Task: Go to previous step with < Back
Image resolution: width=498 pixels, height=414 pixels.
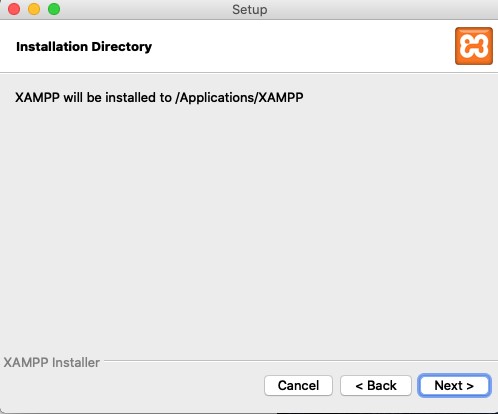Action: (376, 386)
